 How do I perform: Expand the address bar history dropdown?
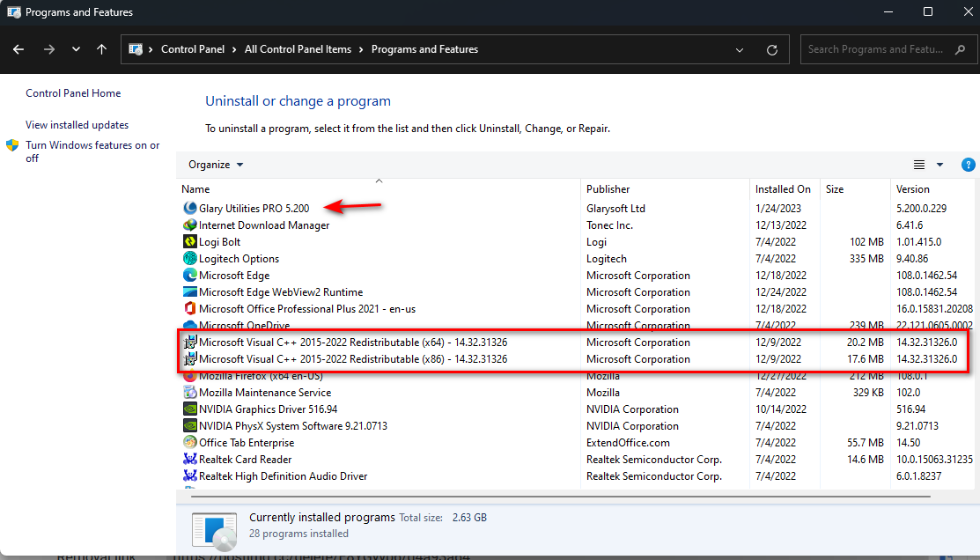740,50
